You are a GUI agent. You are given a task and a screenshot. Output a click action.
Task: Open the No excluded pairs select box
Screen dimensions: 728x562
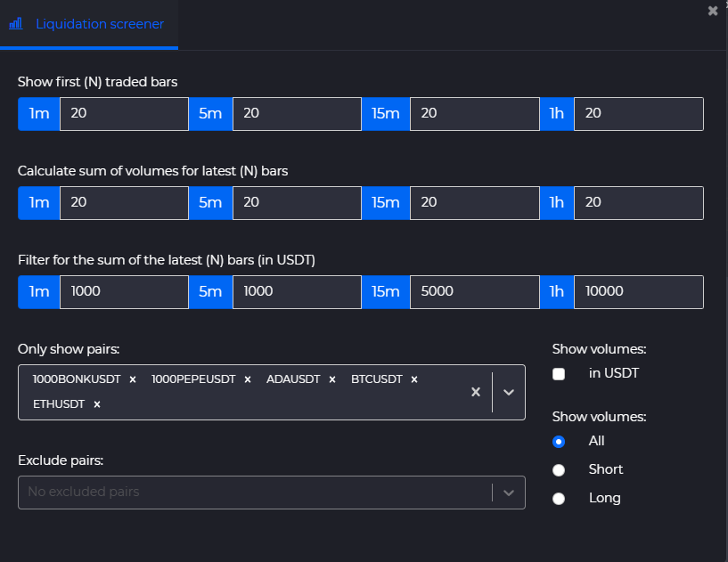tap(272, 493)
